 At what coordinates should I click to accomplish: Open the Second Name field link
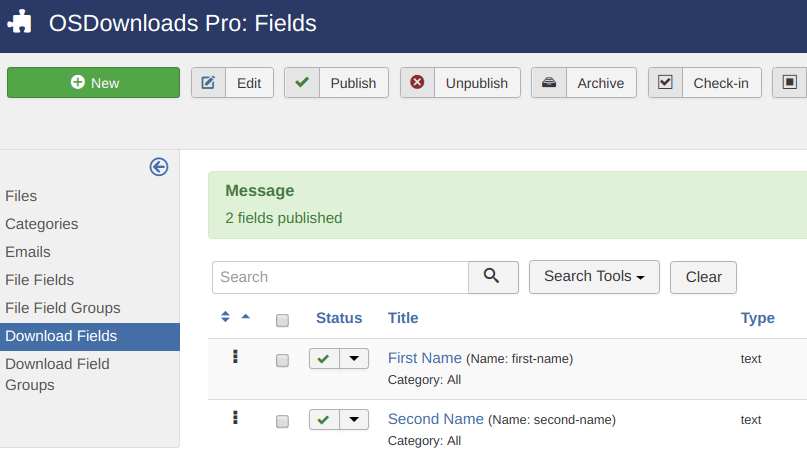(435, 419)
